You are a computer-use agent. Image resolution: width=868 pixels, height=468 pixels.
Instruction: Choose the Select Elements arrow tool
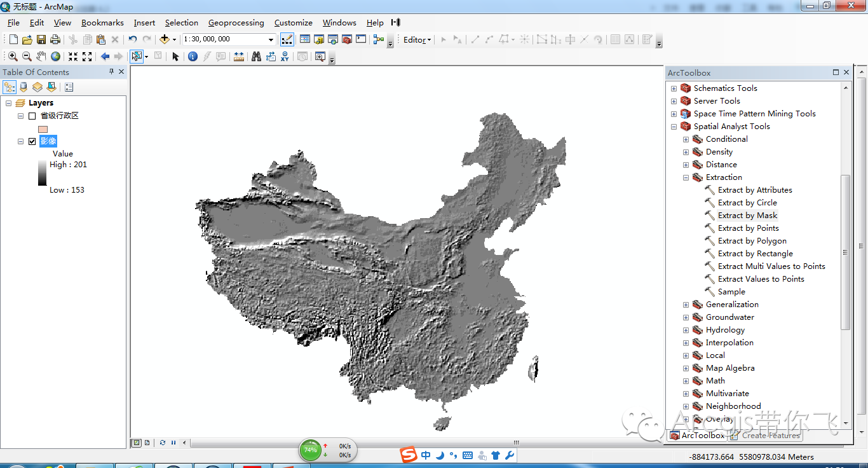point(176,57)
